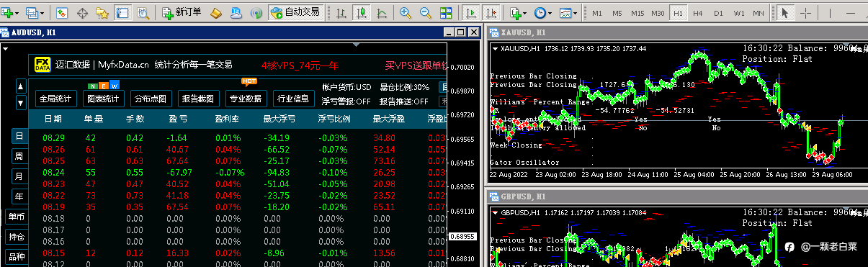Open the MetaEditor yellow book icon

(216, 13)
